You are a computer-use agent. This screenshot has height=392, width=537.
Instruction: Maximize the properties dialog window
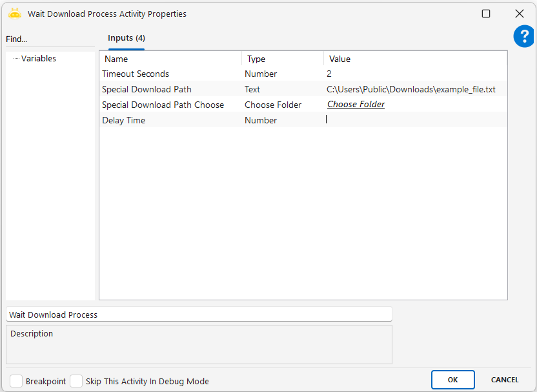pos(486,14)
